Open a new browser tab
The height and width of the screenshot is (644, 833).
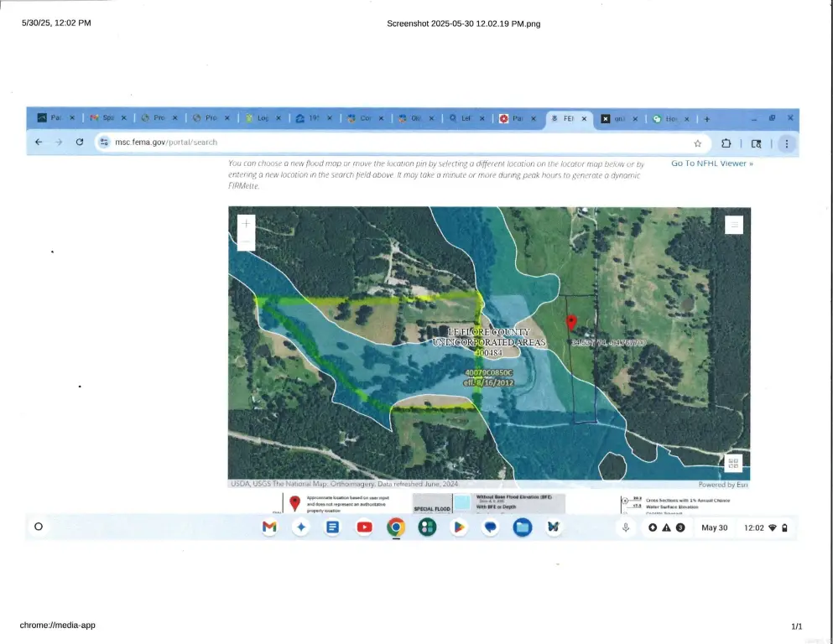click(x=706, y=119)
